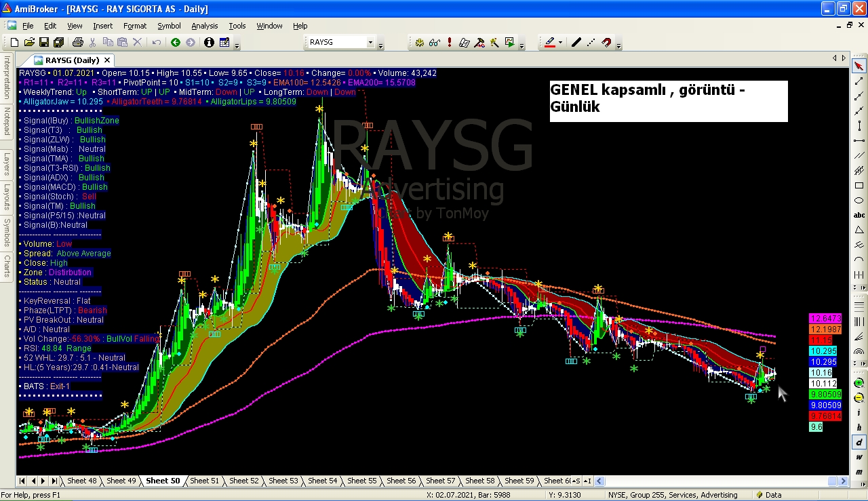Image resolution: width=868 pixels, height=501 pixels.
Task: Click the gears wizard icon in analysis toolbar
Action: pos(420,42)
